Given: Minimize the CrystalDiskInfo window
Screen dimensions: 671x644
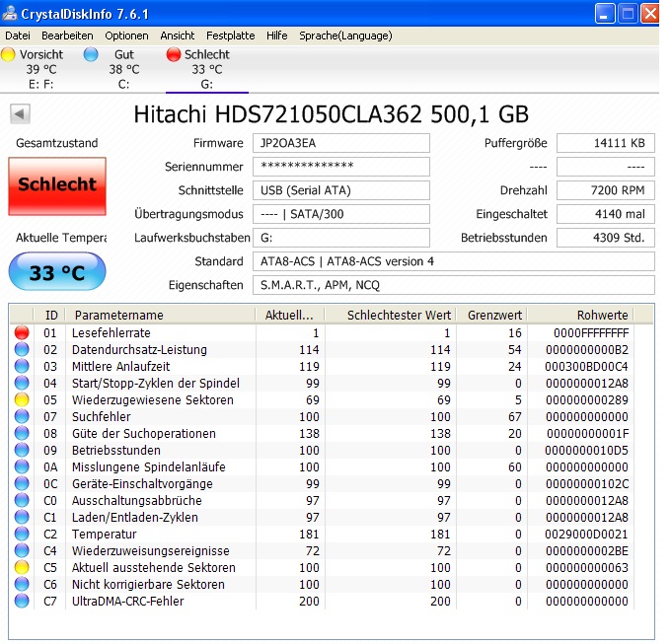Looking at the screenshot, I should (605, 13).
